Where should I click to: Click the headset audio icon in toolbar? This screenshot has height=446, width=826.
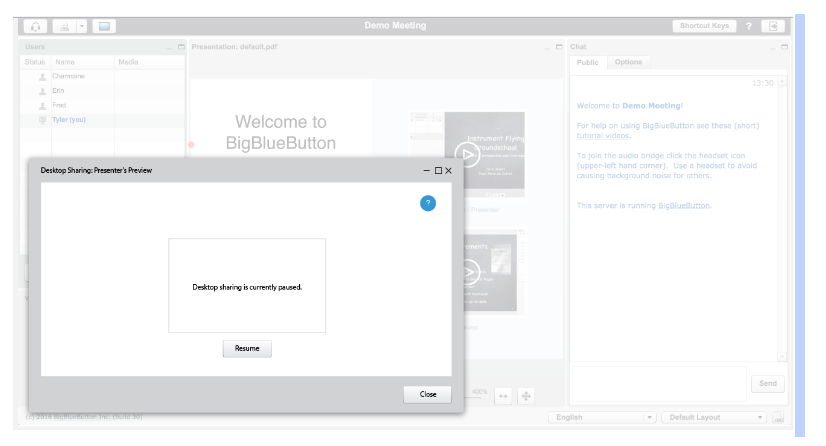tap(35, 26)
